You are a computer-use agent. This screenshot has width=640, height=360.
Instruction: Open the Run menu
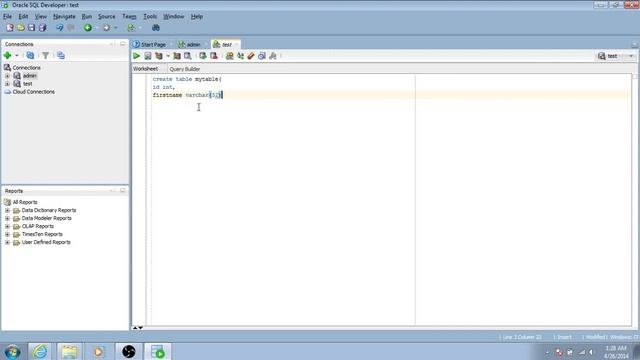click(87, 17)
